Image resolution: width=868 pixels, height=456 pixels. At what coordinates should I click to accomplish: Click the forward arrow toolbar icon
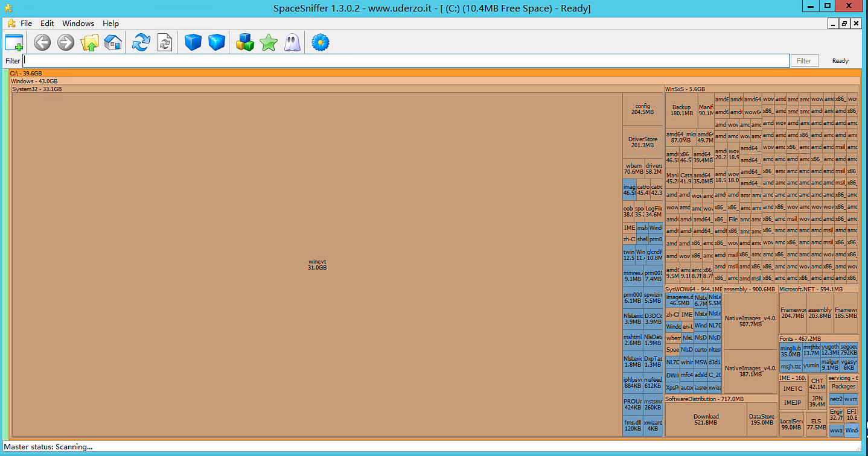[66, 43]
